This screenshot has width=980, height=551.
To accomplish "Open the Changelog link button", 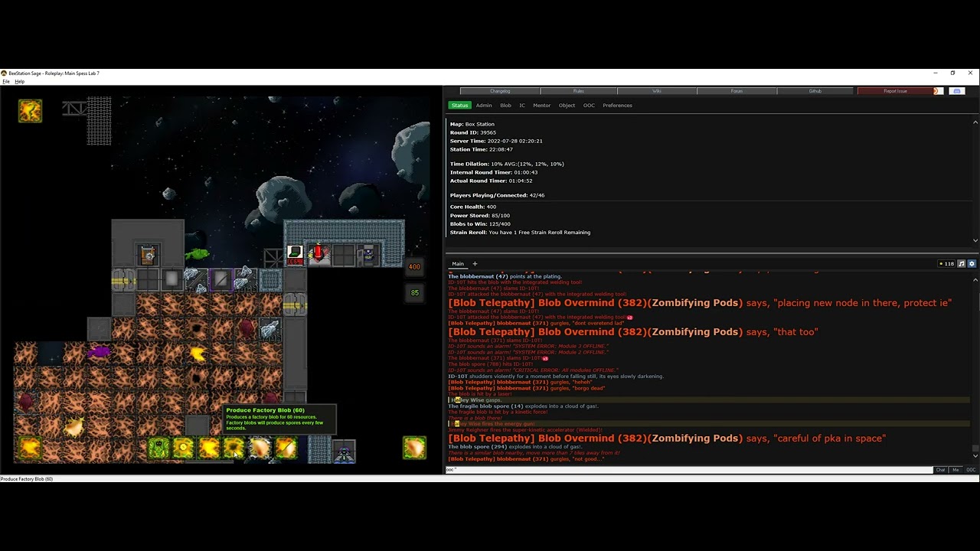I will point(500,91).
